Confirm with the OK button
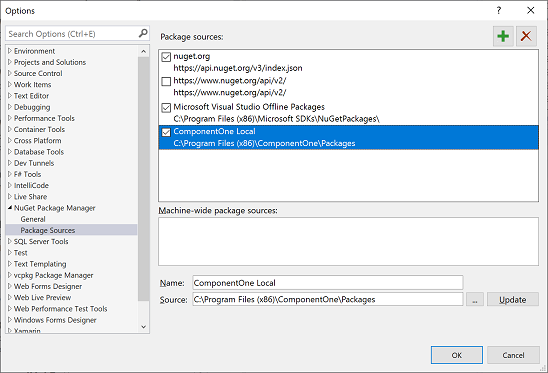 (x=457, y=355)
